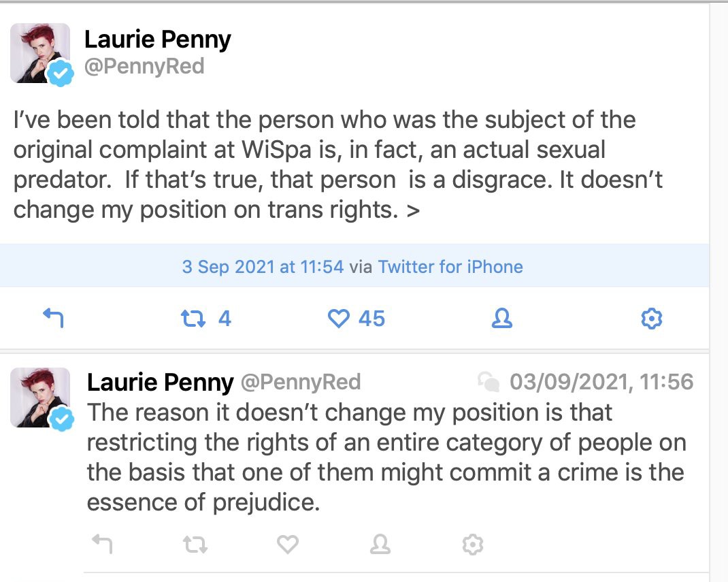Viewport: 728px width, 582px height.
Task: Open the user profile icon under main tweet
Action: coord(501,318)
